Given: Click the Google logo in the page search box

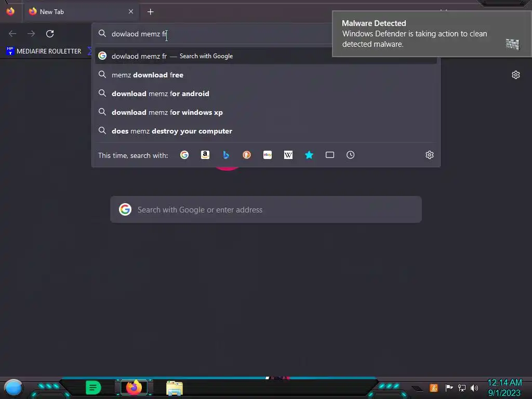Looking at the screenshot, I should point(125,209).
